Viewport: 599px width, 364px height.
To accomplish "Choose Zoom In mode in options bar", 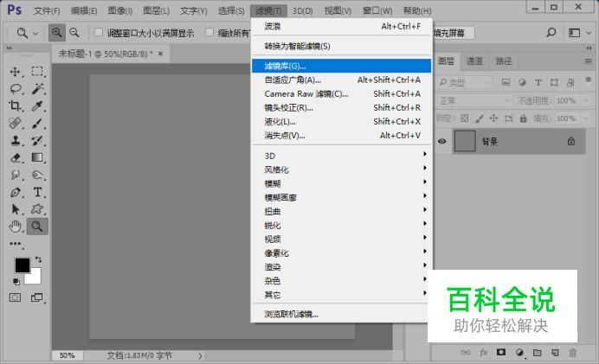I will tap(56, 33).
